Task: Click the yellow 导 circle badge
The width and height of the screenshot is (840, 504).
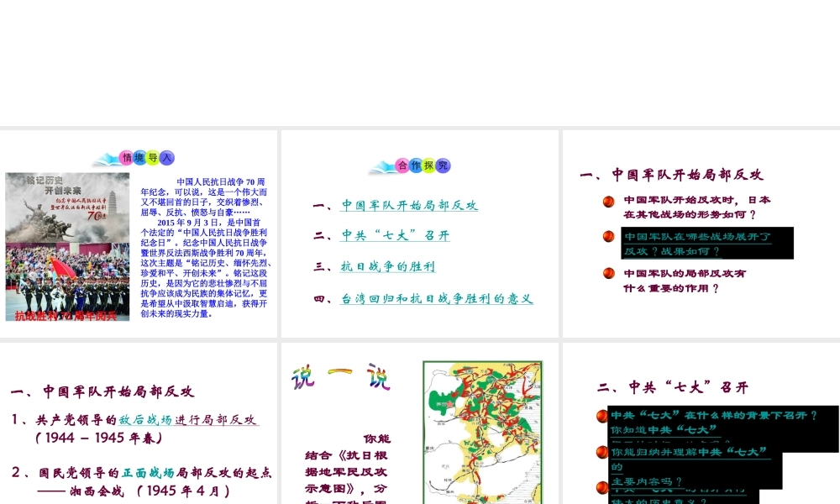Action: tap(153, 157)
